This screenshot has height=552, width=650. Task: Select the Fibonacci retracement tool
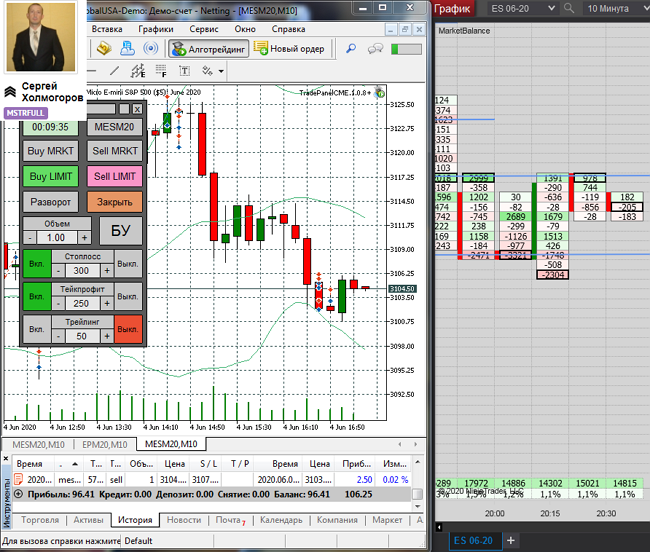(161, 71)
